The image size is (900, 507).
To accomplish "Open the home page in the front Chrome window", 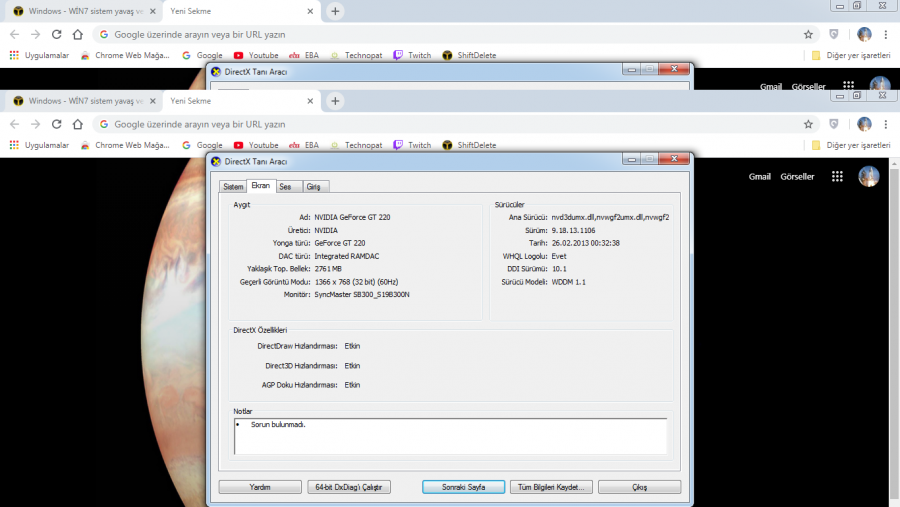I will (x=77, y=124).
